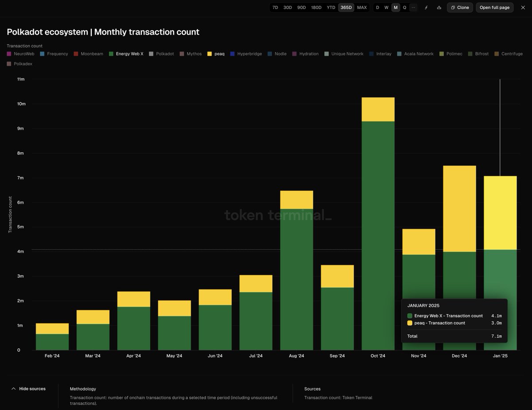Screen dimensions: 532x410
Task: Click the Mar '24 bar
Action: click(x=93, y=330)
